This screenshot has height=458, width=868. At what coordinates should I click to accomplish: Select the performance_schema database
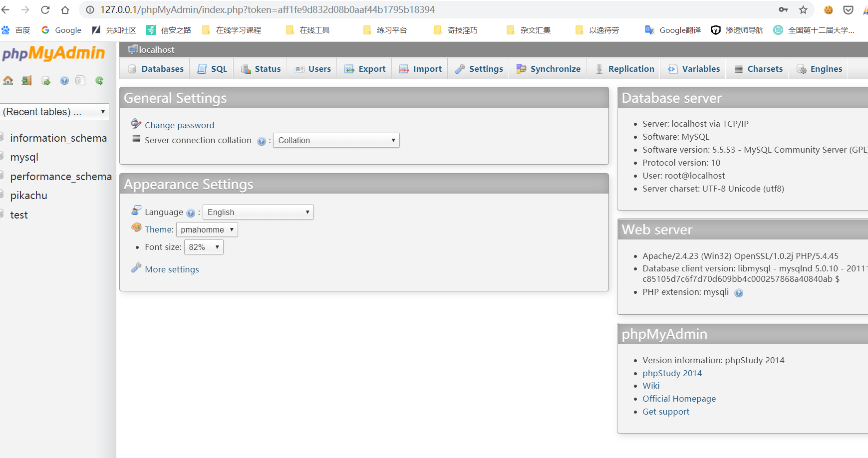[61, 177]
